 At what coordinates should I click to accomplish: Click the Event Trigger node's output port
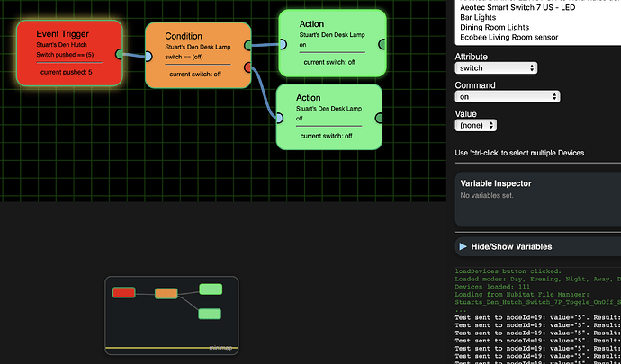(122, 53)
